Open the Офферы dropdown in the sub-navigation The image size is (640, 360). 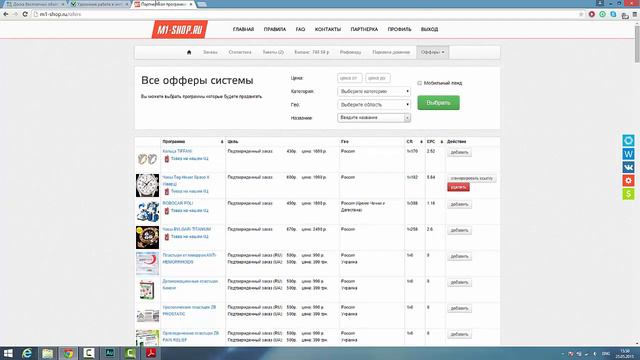coord(433,52)
